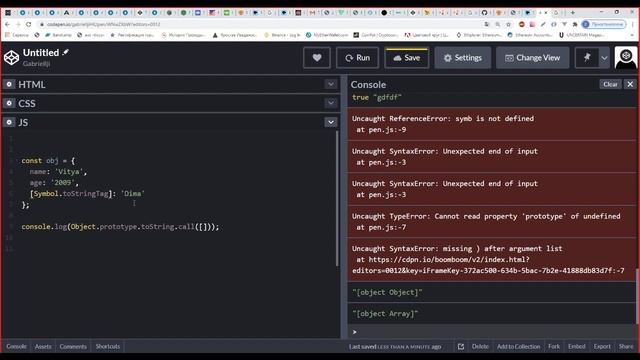Edit pen title with pencil icon
Image resolution: width=640 pixels, height=360 pixels.
(x=66, y=52)
